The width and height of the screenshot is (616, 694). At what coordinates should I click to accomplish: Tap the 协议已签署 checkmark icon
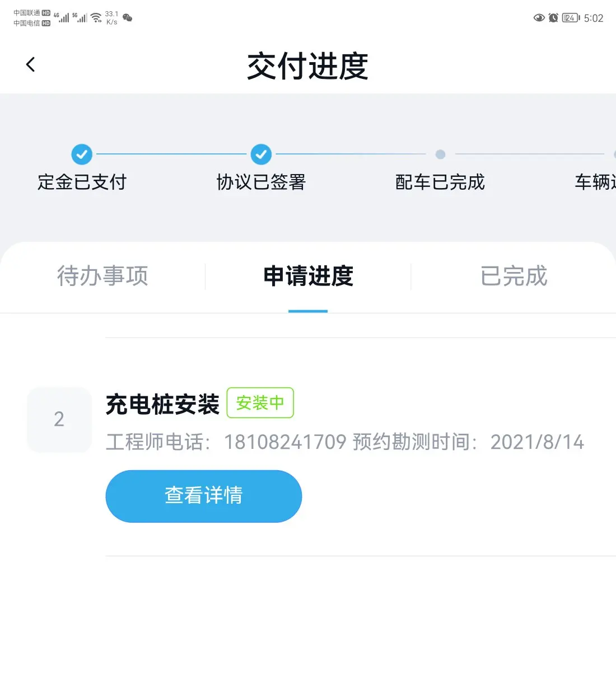pos(261,154)
